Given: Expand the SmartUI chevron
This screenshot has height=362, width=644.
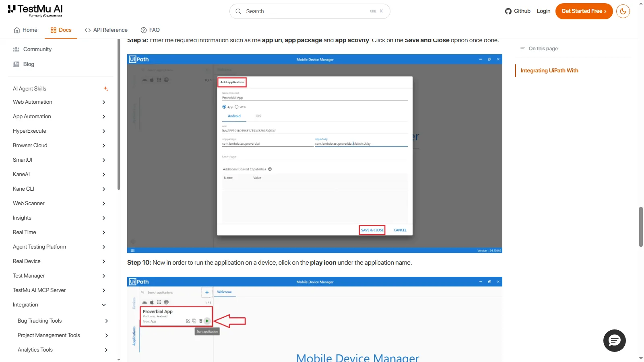Looking at the screenshot, I should (104, 160).
